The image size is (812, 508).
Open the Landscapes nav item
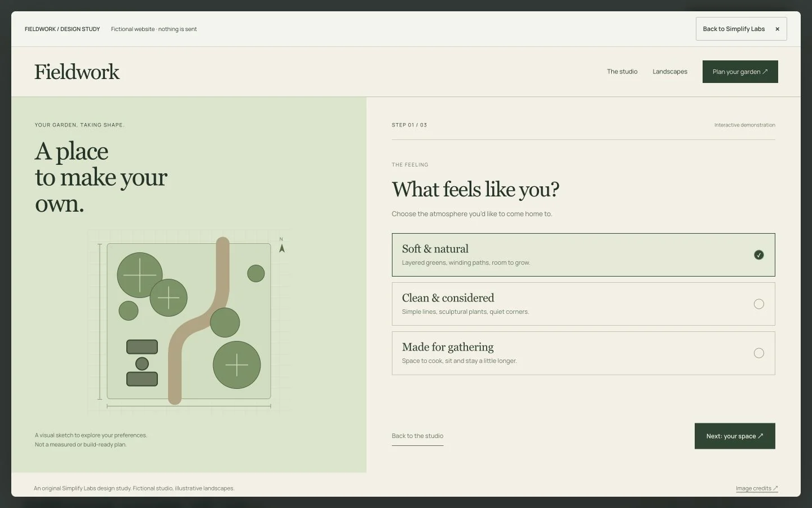[x=670, y=72]
